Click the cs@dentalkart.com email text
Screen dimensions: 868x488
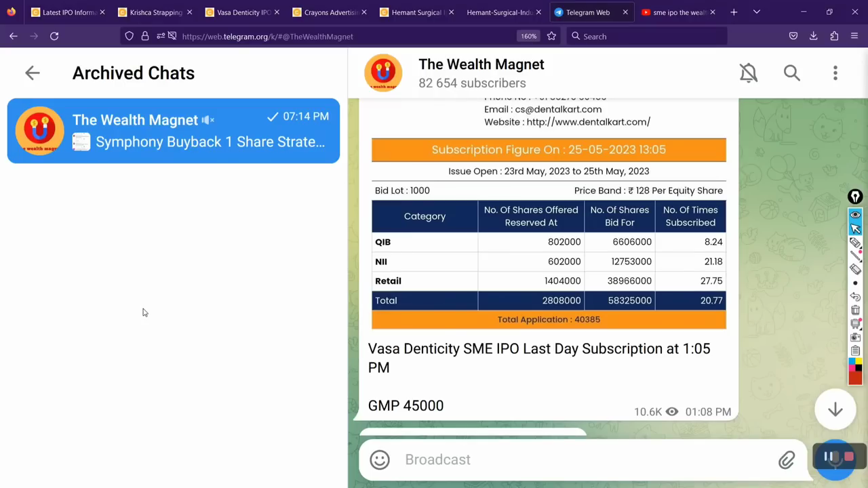click(x=558, y=109)
